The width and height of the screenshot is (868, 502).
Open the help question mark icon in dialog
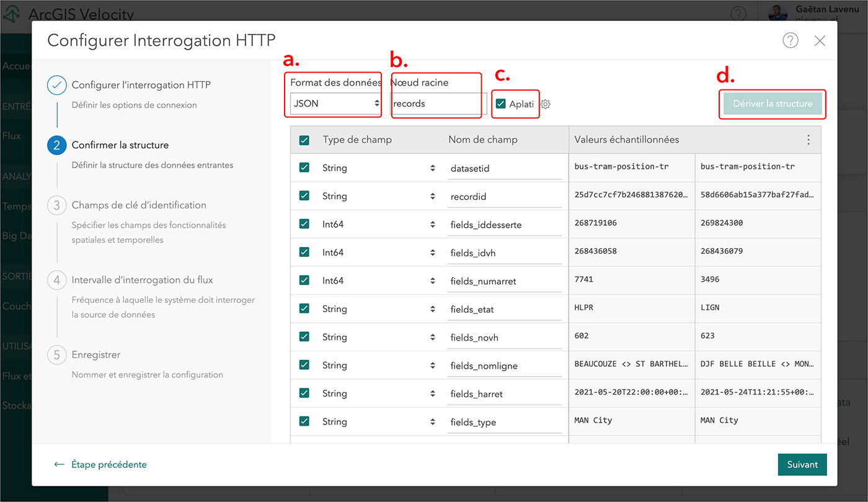[x=790, y=41]
